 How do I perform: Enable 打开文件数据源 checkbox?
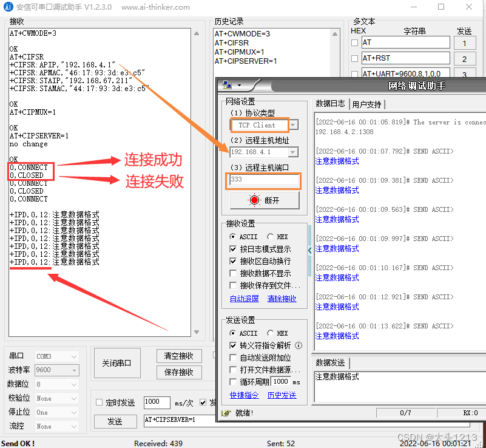coord(233,370)
